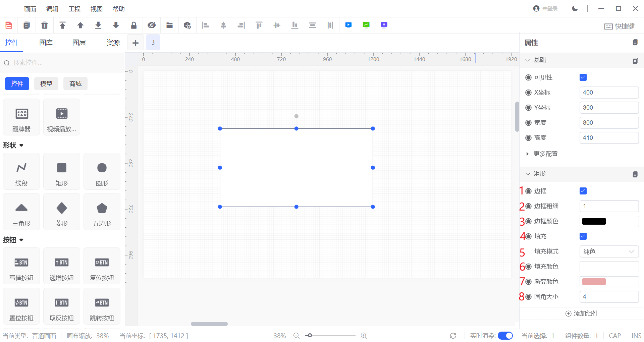Click the hide-visibility eye icon in toolbar

pyautogui.click(x=152, y=25)
